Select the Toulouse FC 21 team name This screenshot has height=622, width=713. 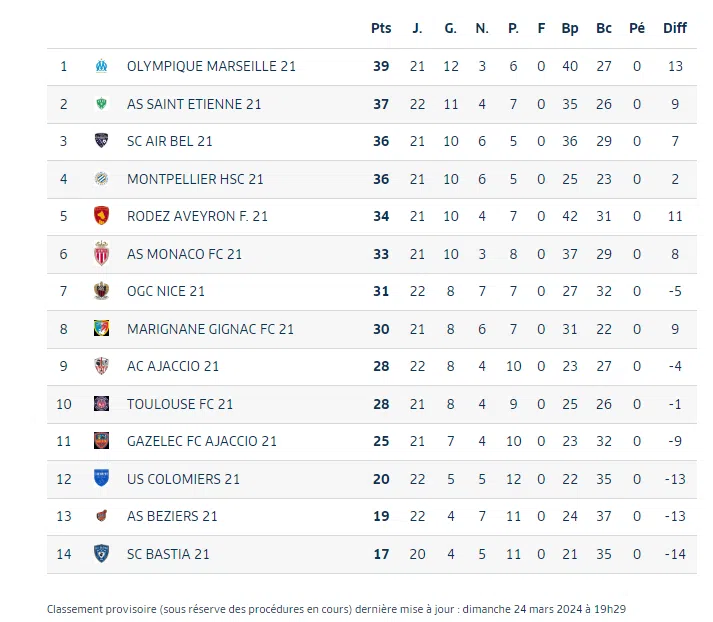[x=180, y=404]
